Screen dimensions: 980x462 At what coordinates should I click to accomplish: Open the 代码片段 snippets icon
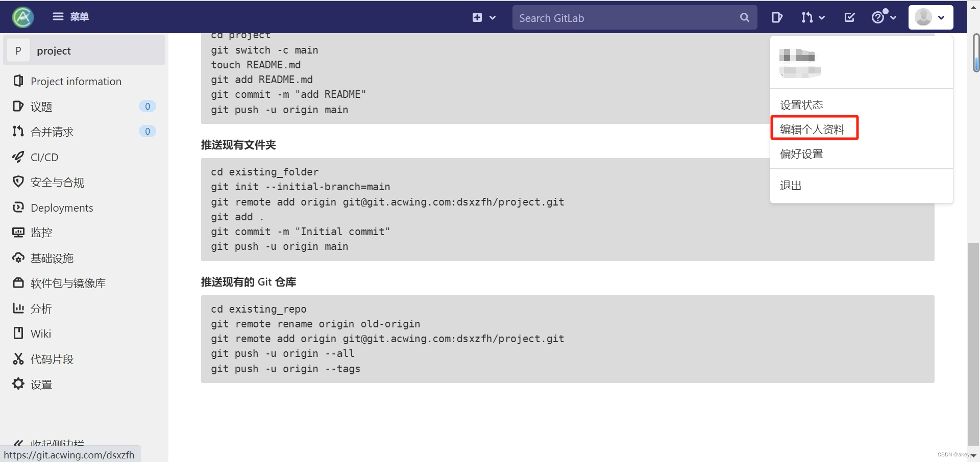tap(18, 359)
